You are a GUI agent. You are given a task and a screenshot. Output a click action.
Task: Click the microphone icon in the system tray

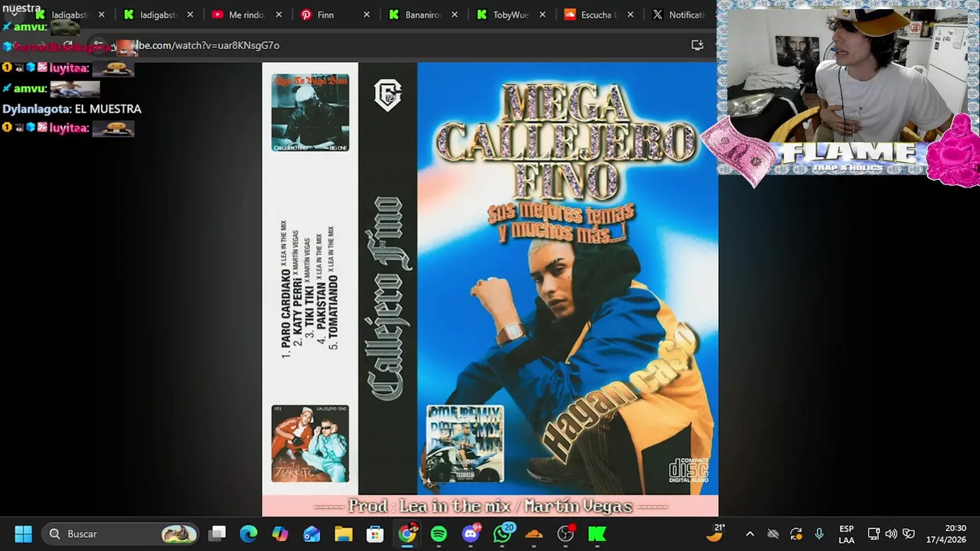(x=819, y=534)
